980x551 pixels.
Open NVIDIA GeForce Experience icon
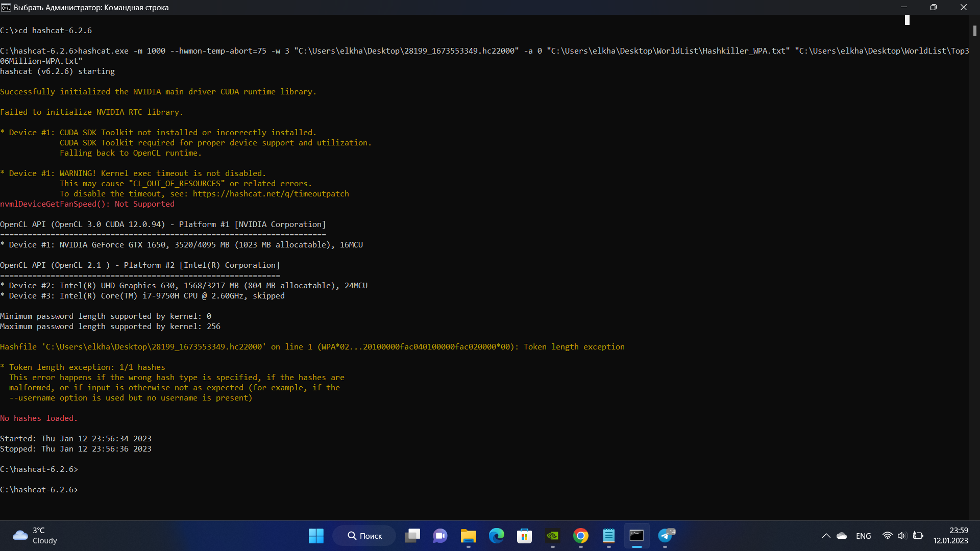[552, 536]
